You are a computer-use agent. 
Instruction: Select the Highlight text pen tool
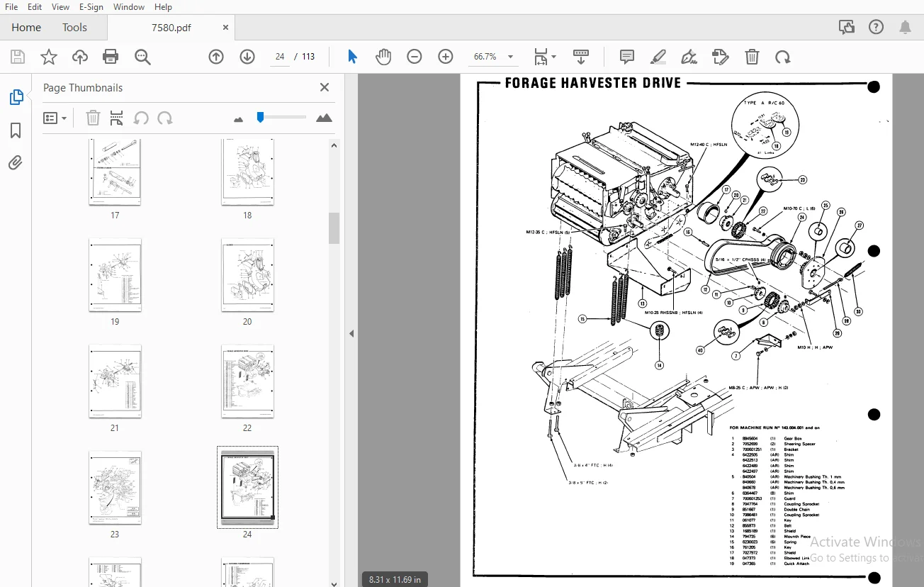click(x=658, y=57)
